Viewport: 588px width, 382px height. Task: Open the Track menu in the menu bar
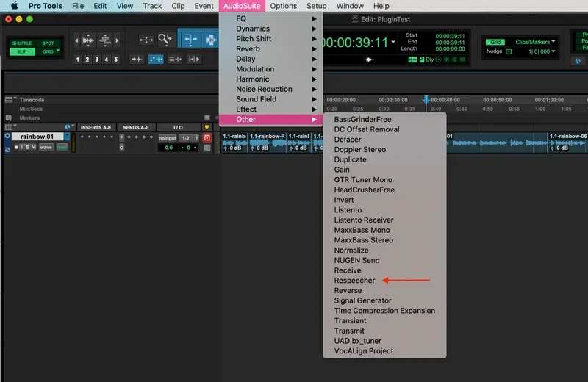[152, 6]
